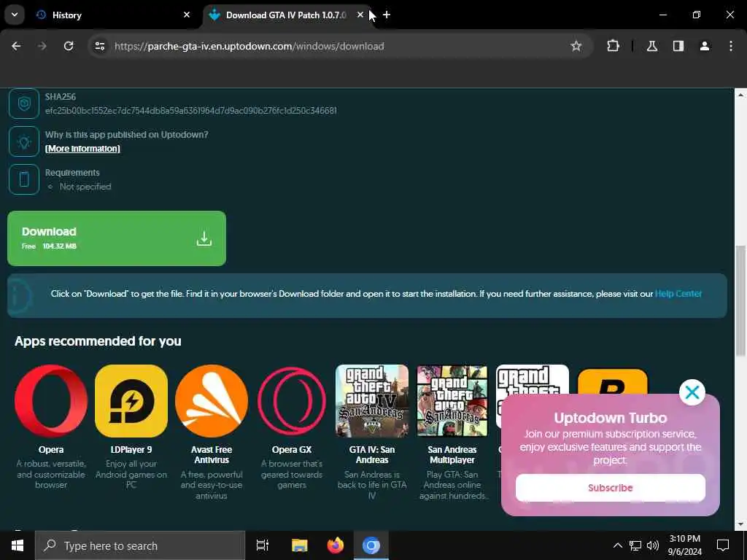Image resolution: width=747 pixels, height=560 pixels.
Task: Open the notification center icon
Action: (723, 545)
